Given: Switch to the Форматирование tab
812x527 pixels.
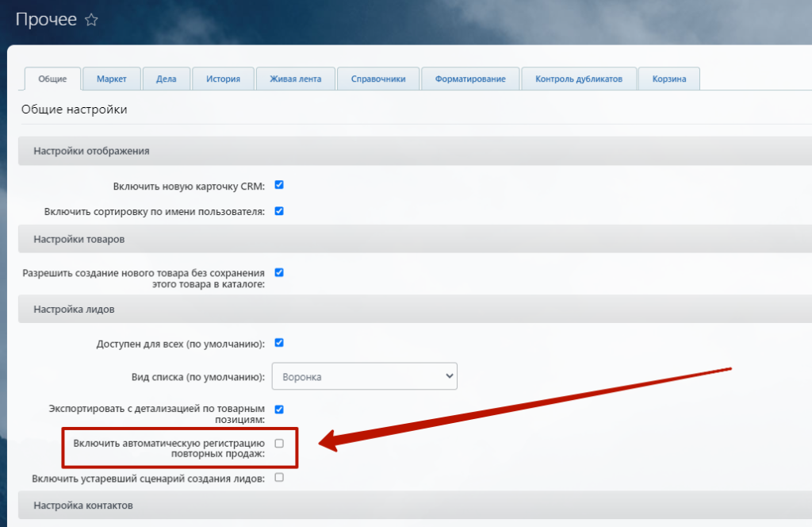Looking at the screenshot, I should coord(470,79).
